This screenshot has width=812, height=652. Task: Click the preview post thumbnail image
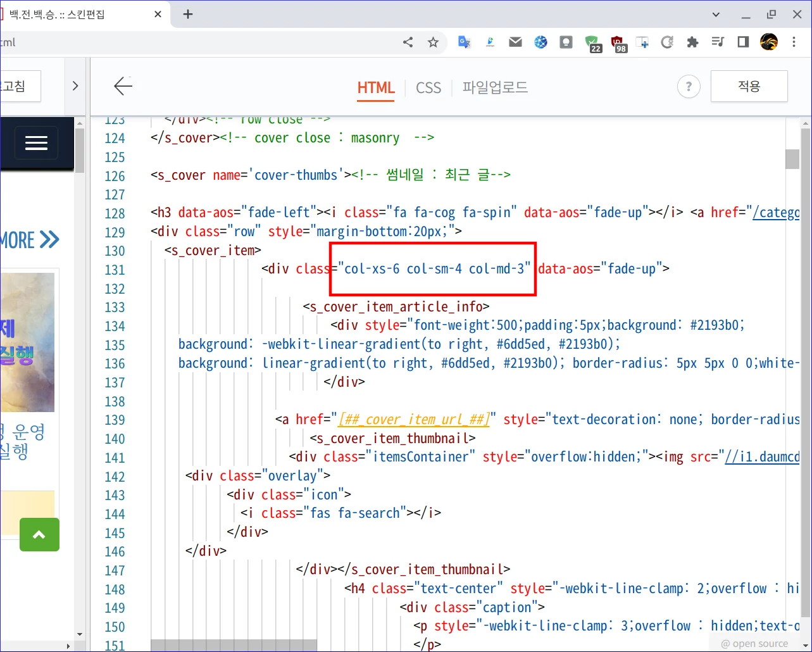point(27,342)
